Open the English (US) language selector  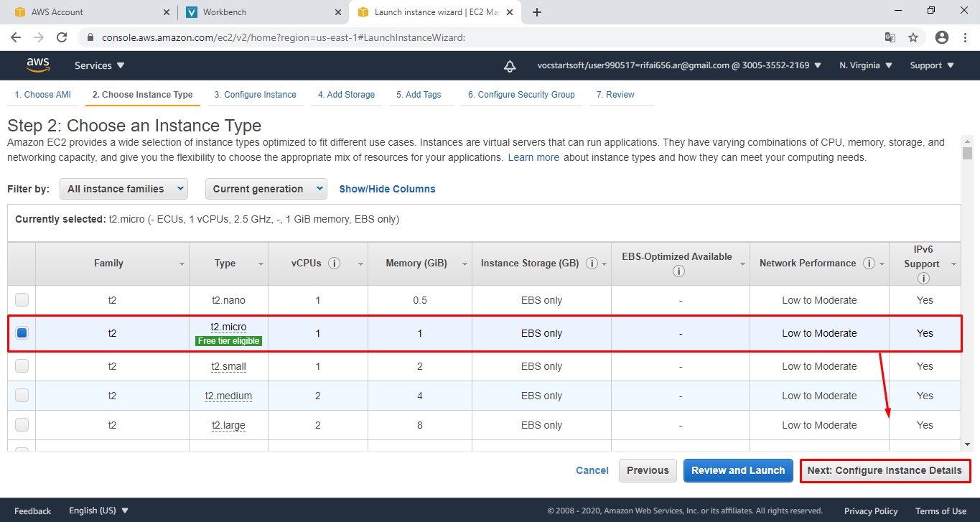click(98, 511)
